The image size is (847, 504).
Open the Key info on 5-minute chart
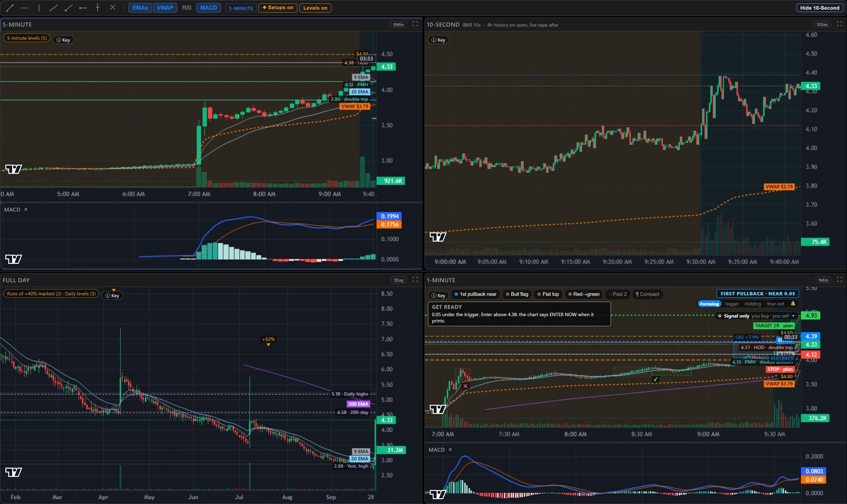point(64,40)
